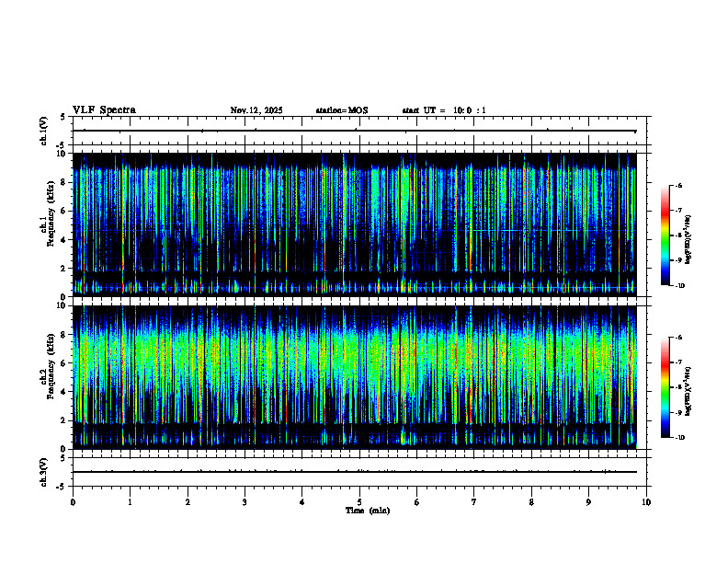Click the "5" tick on ch.1(V) axis

click(x=63, y=118)
